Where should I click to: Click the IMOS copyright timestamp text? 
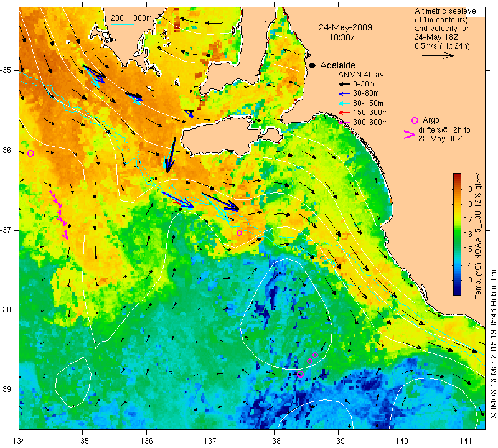point(493,342)
